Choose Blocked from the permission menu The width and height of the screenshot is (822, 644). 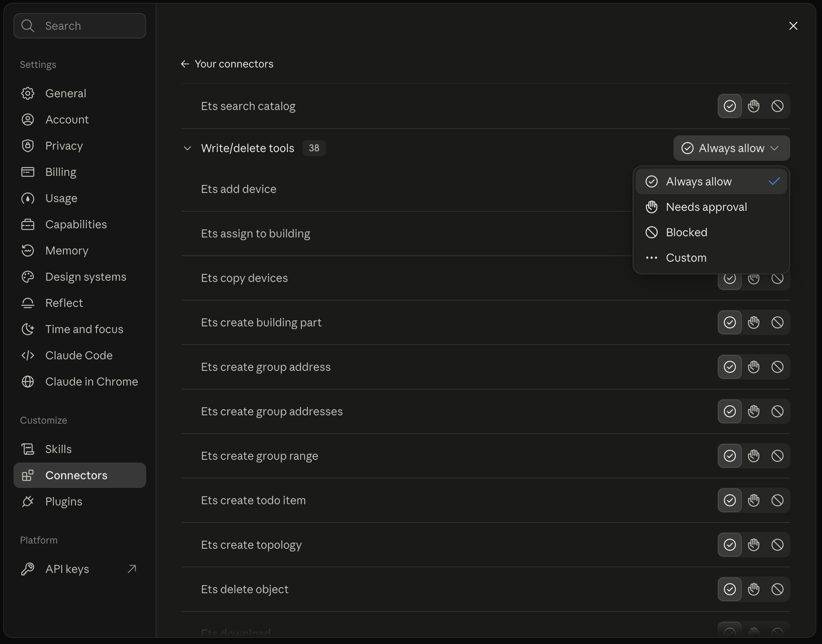pyautogui.click(x=711, y=232)
